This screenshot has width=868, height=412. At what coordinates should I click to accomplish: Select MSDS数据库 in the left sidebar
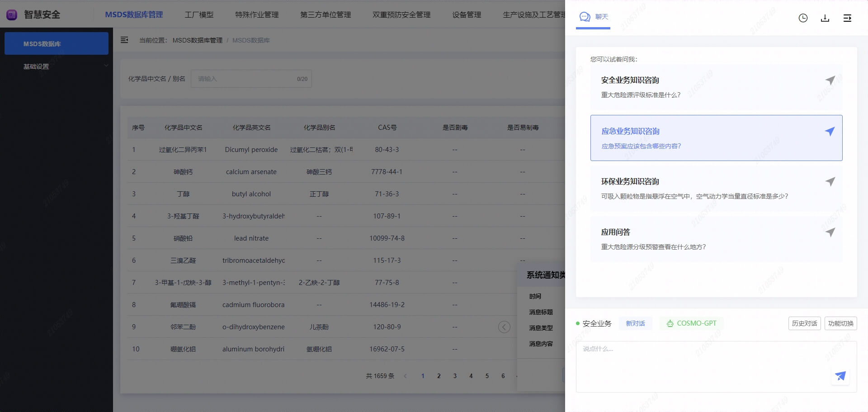tap(57, 43)
